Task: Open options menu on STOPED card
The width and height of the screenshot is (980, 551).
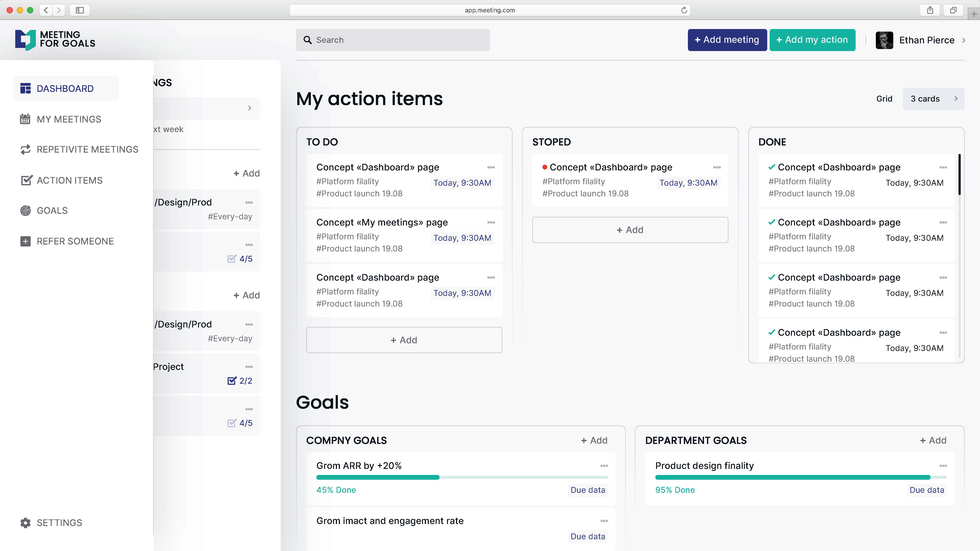Action: click(717, 167)
